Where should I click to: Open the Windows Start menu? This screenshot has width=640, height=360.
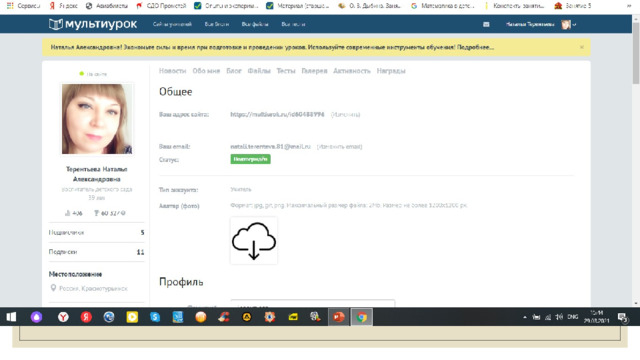point(11,317)
